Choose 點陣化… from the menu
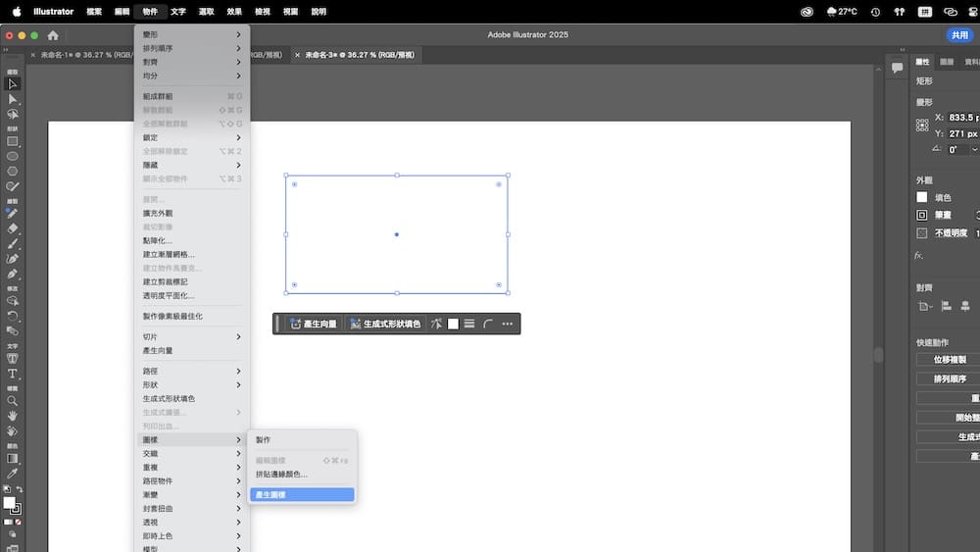This screenshot has height=552, width=980. [192, 240]
